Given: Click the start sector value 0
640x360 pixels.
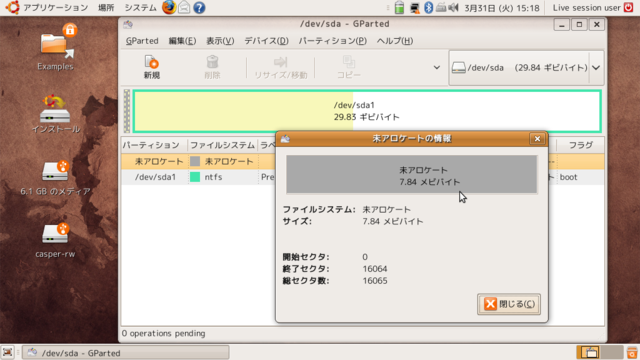Looking at the screenshot, I should pos(365,257).
